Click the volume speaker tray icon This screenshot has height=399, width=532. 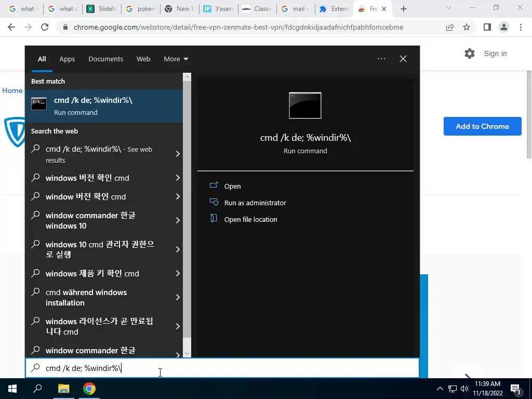coord(464,389)
